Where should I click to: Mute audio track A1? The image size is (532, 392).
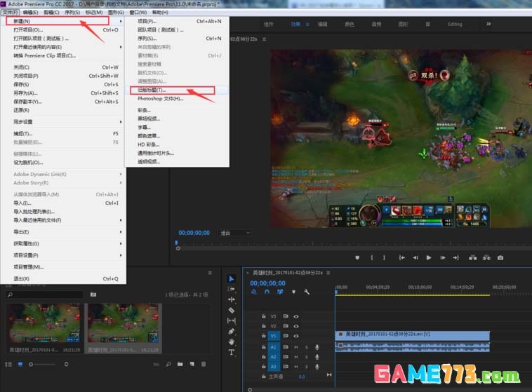point(296,347)
